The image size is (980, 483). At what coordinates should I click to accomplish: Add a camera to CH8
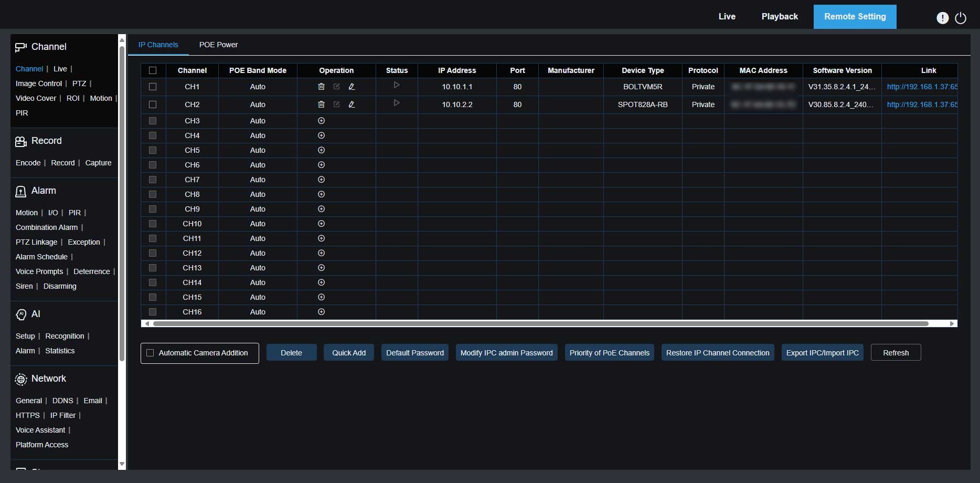[x=322, y=194]
